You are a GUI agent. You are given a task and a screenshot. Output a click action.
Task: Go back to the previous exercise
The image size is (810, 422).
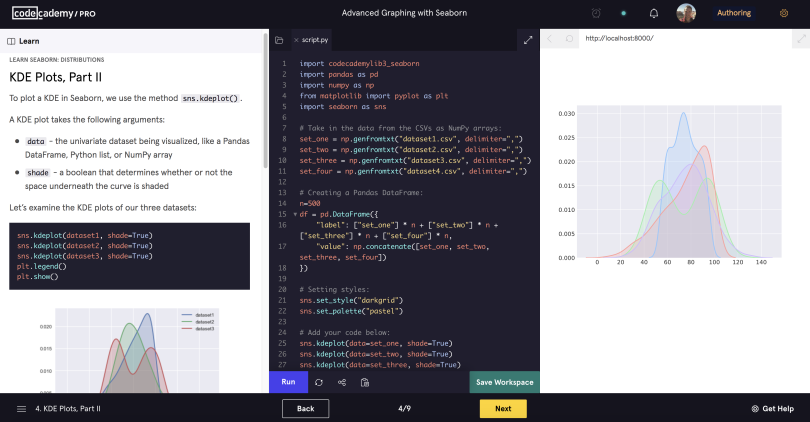[305, 409]
